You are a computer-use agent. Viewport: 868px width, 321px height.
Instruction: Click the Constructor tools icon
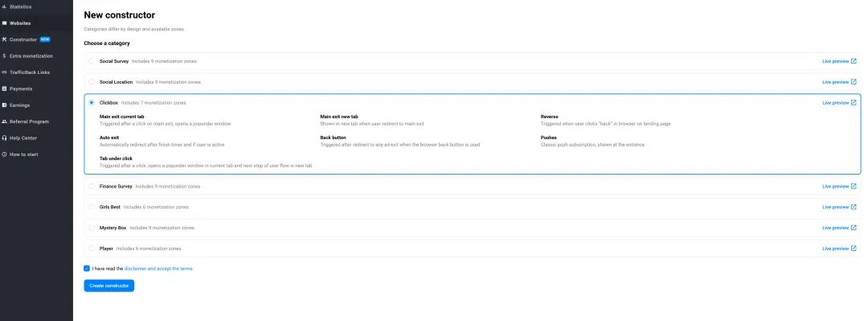tap(5, 39)
